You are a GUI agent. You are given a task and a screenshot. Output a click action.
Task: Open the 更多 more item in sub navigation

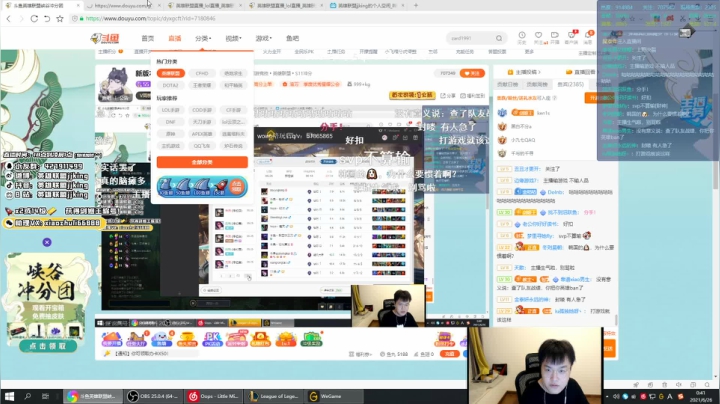pos(529,52)
